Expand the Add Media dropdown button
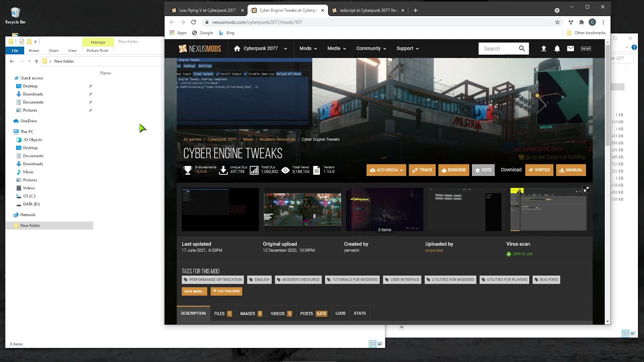Viewport: 644px width, 362px height. pyautogui.click(x=386, y=170)
